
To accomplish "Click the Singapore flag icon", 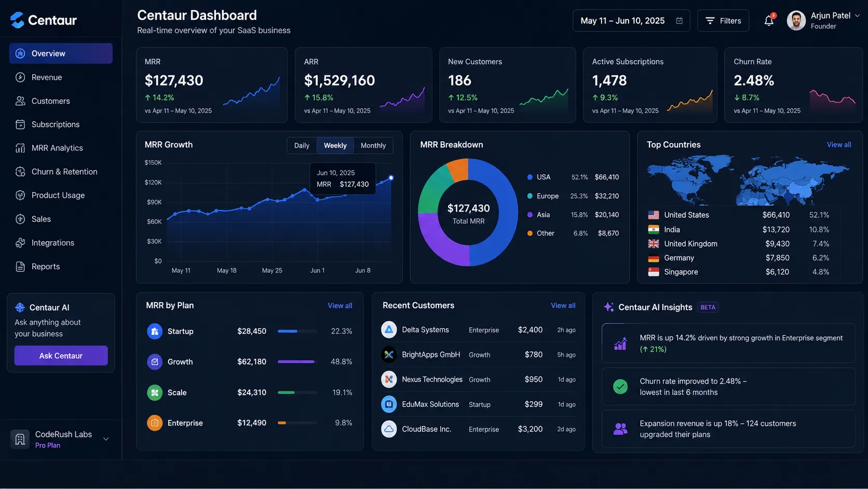I will point(654,272).
